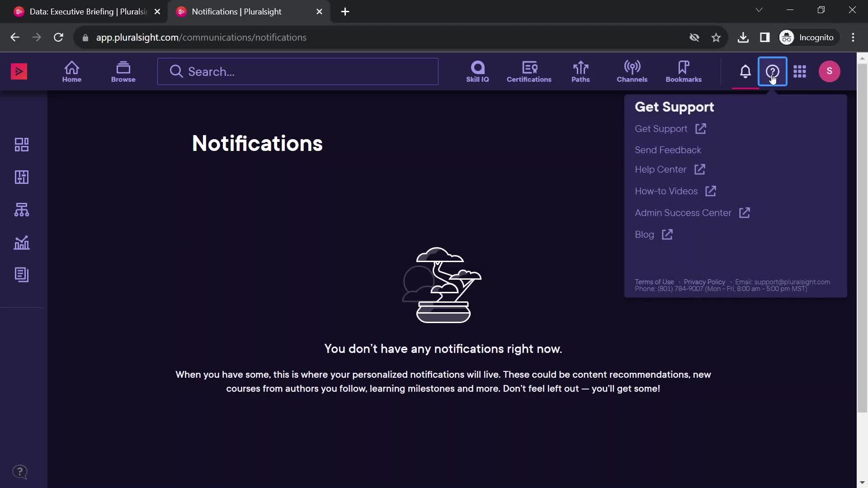
Task: Navigate to Skill IQ
Action: click(x=477, y=71)
